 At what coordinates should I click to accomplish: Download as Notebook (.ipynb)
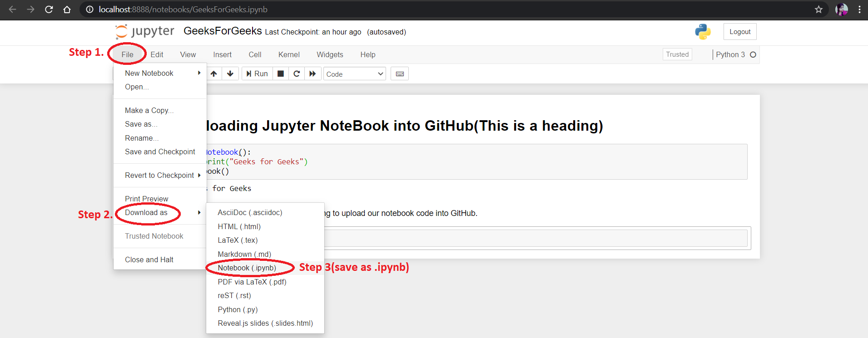point(265,268)
